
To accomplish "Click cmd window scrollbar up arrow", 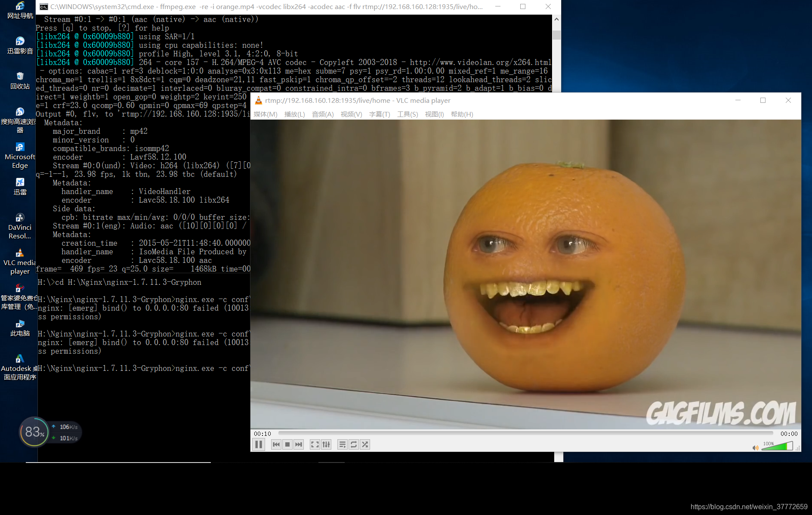I will pos(556,19).
